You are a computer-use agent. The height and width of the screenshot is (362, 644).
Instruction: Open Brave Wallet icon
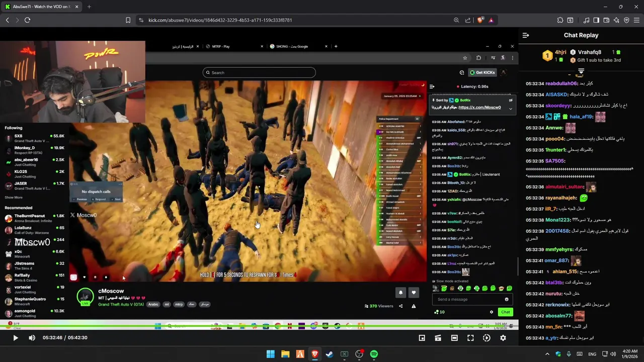click(606, 20)
